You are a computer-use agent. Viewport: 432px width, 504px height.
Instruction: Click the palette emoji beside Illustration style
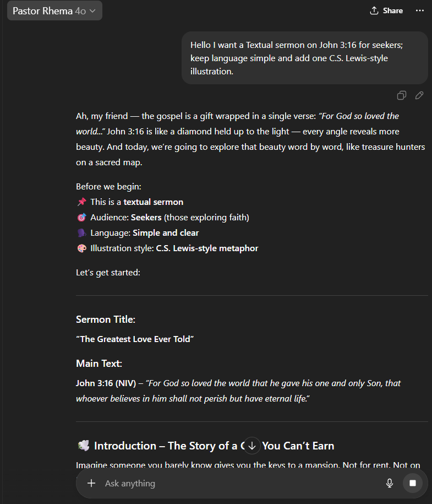(81, 248)
